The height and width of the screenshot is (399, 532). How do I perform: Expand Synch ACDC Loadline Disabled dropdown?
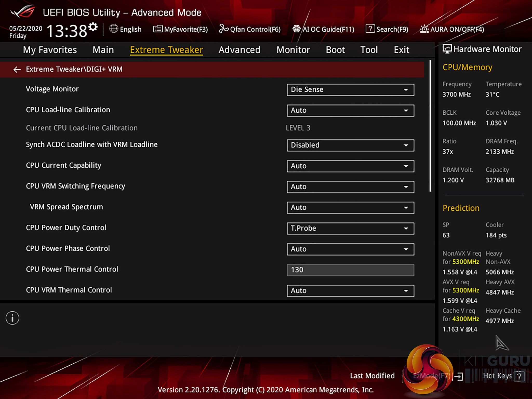coord(350,145)
